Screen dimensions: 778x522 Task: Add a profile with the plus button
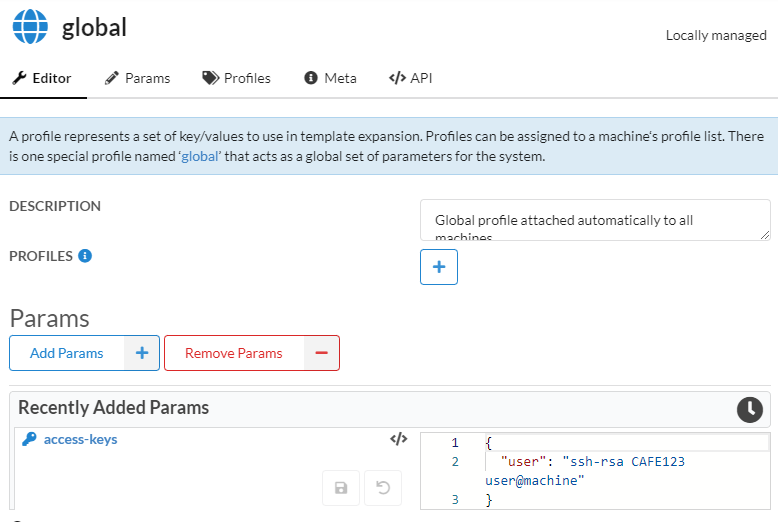point(439,267)
